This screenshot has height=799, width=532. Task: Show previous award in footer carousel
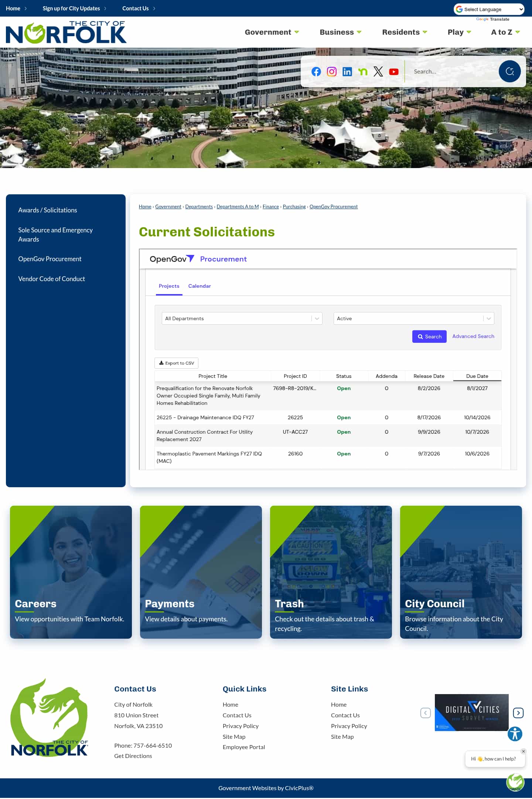coord(426,713)
